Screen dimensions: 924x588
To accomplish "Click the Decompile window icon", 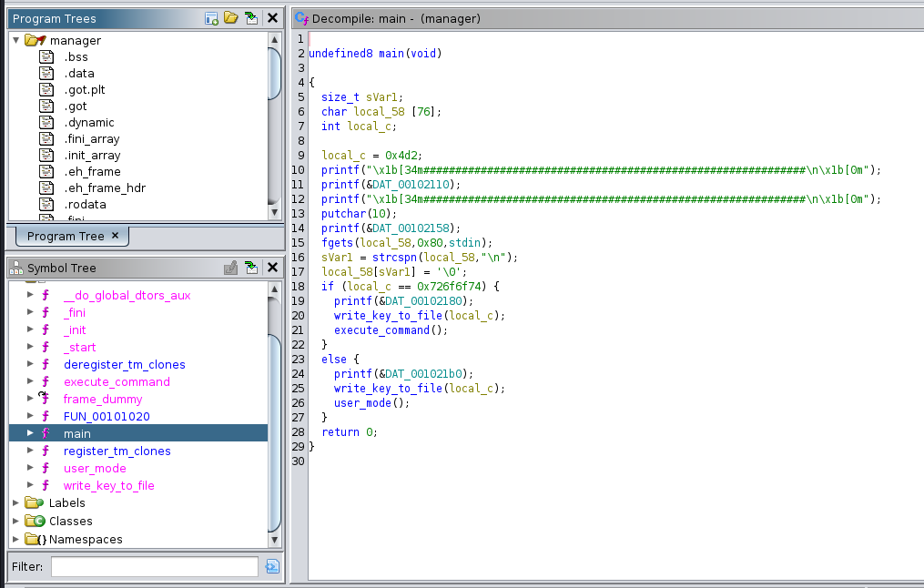I will click(x=301, y=18).
